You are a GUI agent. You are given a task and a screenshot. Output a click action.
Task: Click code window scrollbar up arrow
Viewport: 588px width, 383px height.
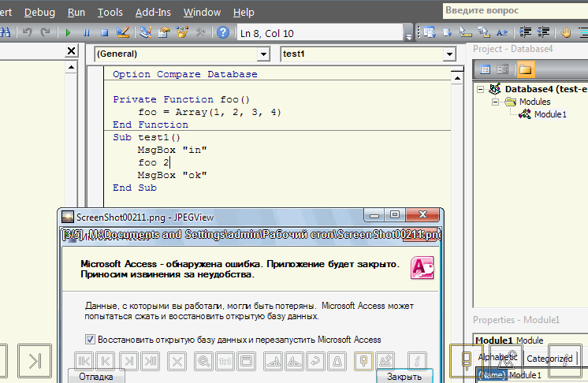tap(457, 78)
